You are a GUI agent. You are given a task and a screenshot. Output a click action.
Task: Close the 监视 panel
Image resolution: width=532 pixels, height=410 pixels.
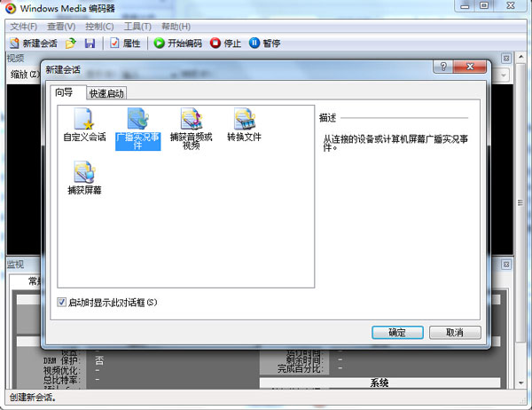tap(506, 264)
